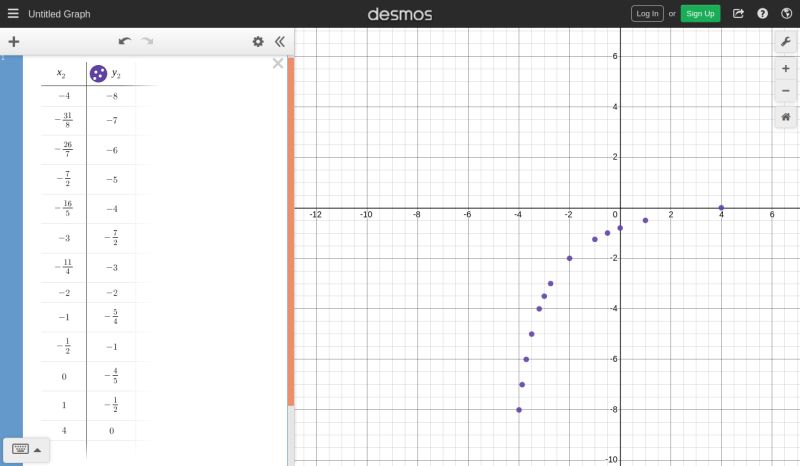Edit the x cell with -11/4
The height and width of the screenshot is (466, 800).
point(64,267)
